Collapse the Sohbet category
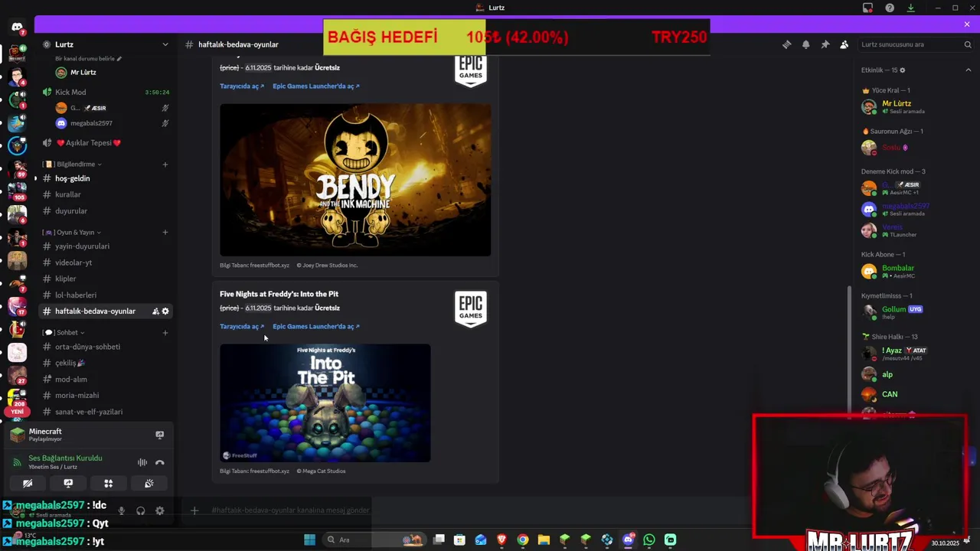The height and width of the screenshot is (551, 980). click(x=64, y=332)
